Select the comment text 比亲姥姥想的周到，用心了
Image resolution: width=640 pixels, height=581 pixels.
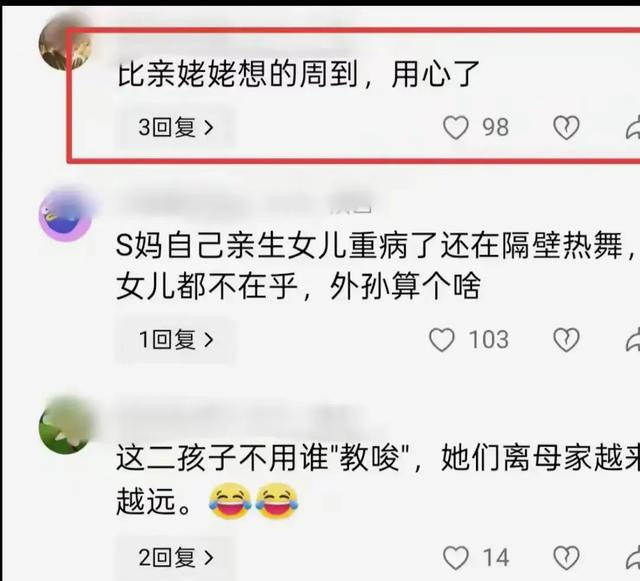pos(298,75)
